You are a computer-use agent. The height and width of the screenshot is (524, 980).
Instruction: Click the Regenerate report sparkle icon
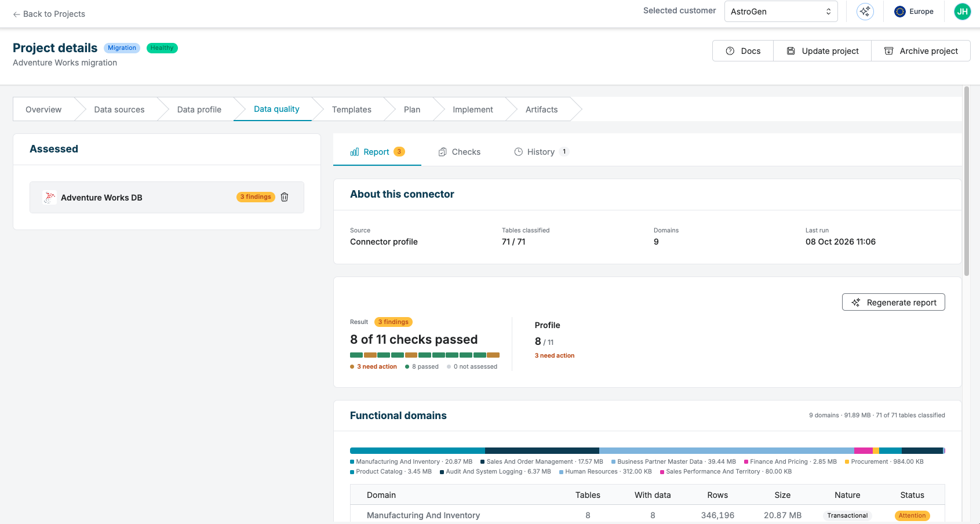(x=856, y=303)
